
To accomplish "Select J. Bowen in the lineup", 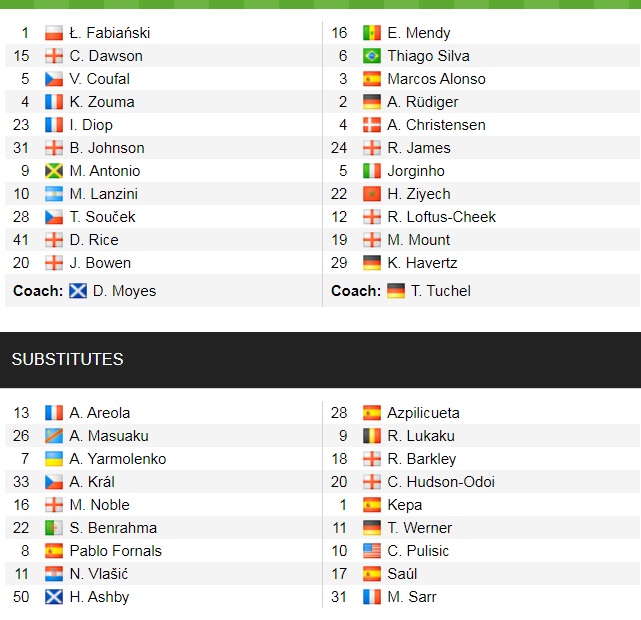I will (100, 263).
